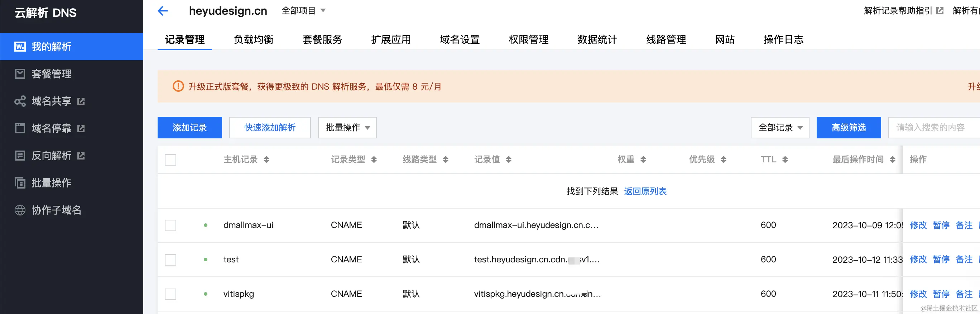
Task: Sort by 权重 using its sort arrows
Action: pos(643,160)
